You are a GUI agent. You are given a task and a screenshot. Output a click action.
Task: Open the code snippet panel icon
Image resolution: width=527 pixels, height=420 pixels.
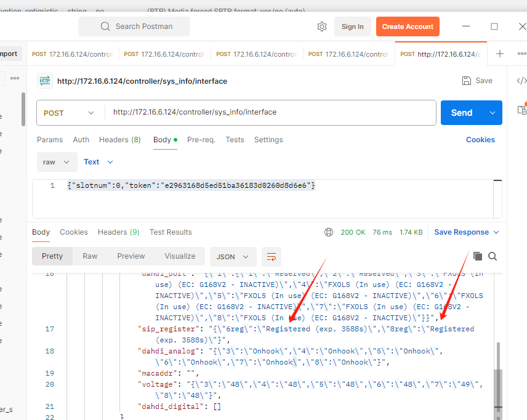click(x=521, y=81)
